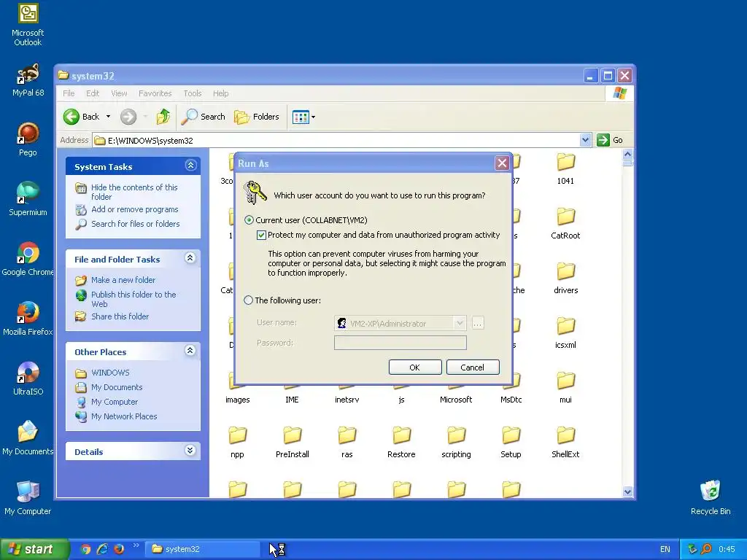This screenshot has height=560, width=747.
Task: Open the Edit menu
Action: [93, 93]
